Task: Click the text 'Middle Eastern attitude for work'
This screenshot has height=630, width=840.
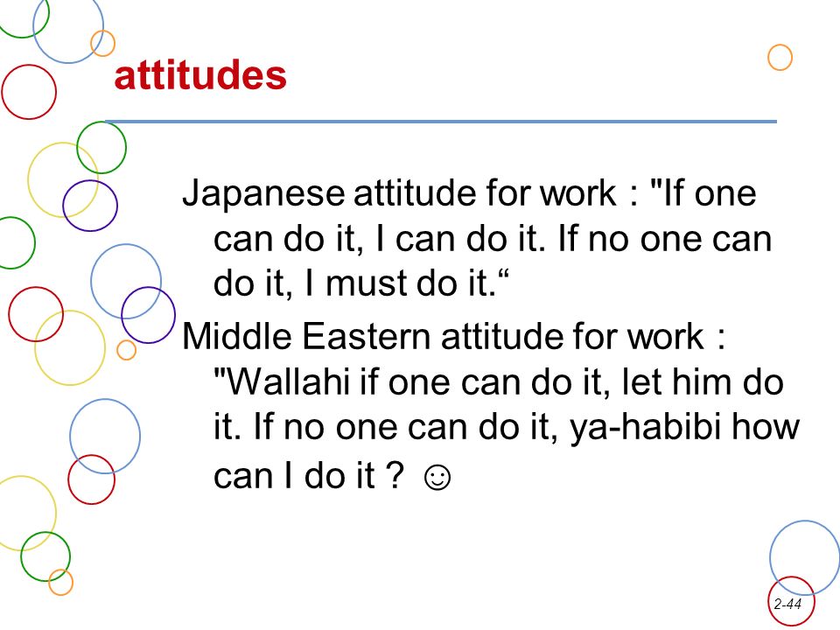Action: 443,336
